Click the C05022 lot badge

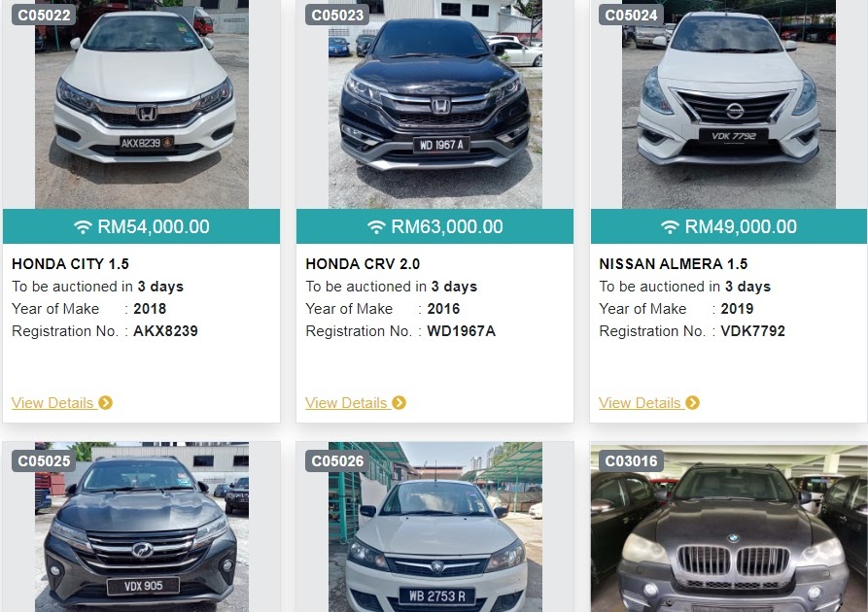point(44,15)
